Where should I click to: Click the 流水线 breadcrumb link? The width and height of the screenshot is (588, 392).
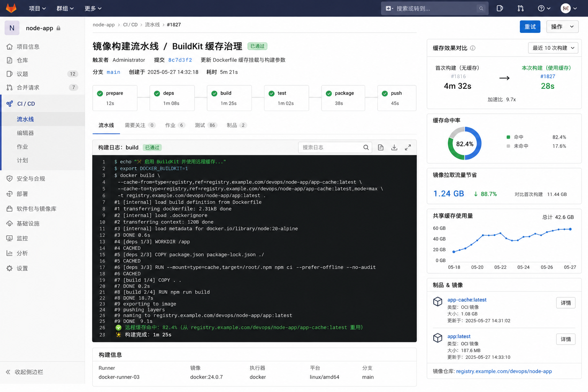[x=152, y=24]
